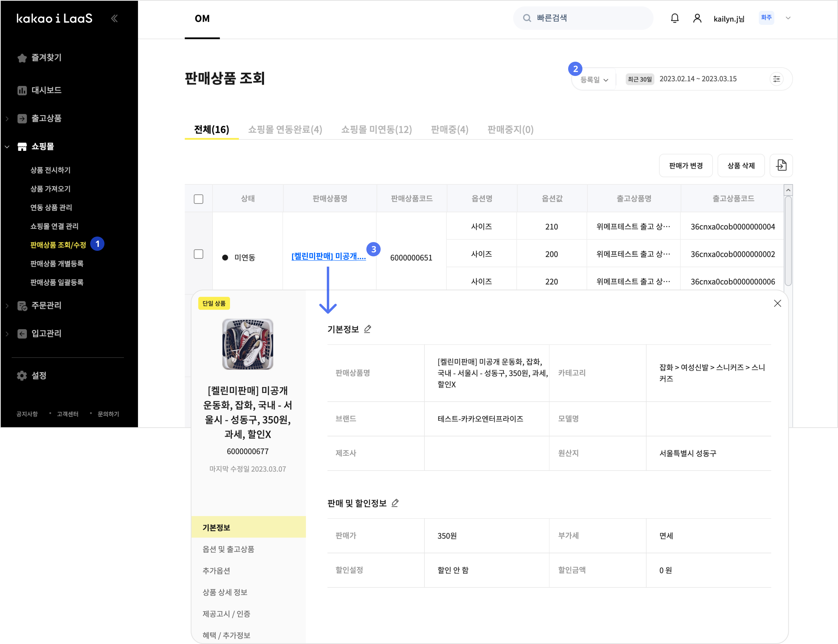
Task: Expand the 주문관리 menu
Action: (46, 305)
